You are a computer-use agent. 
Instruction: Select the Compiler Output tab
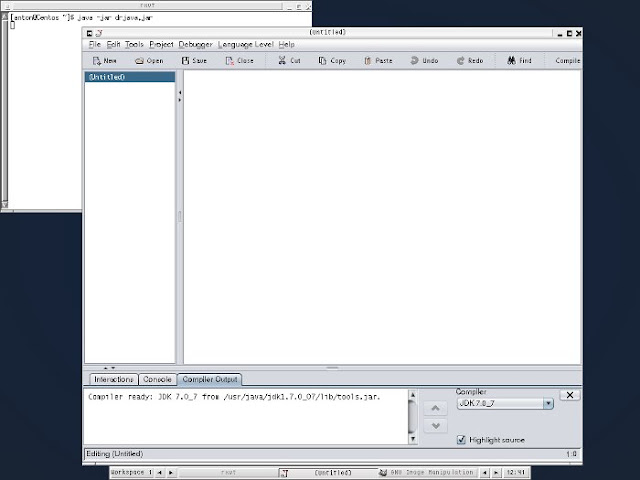tap(209, 379)
